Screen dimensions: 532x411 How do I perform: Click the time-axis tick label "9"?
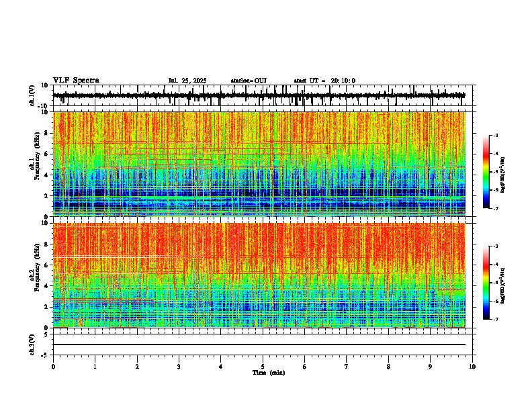click(x=430, y=367)
